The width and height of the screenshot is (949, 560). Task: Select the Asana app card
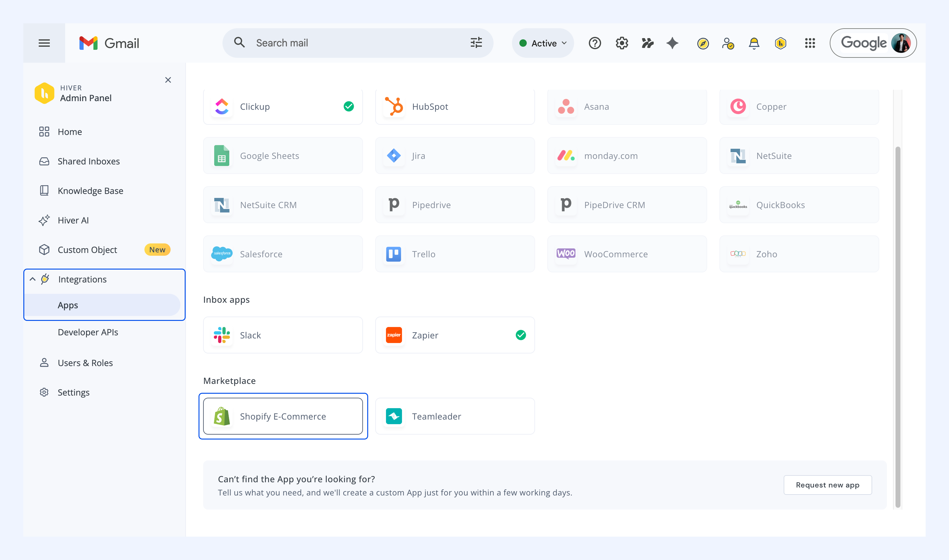point(627,107)
